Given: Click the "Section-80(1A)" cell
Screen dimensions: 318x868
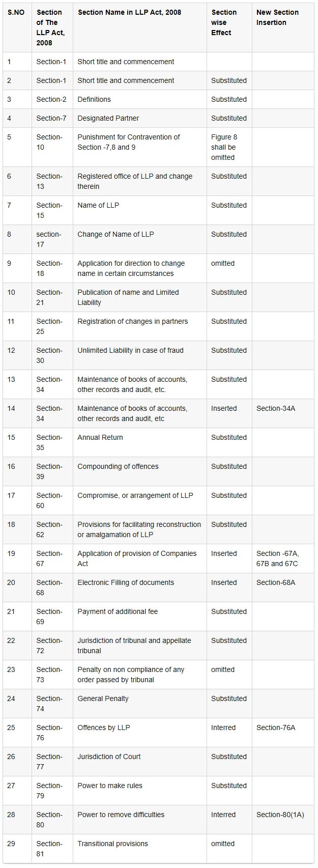Looking at the screenshot, I should click(x=280, y=815).
